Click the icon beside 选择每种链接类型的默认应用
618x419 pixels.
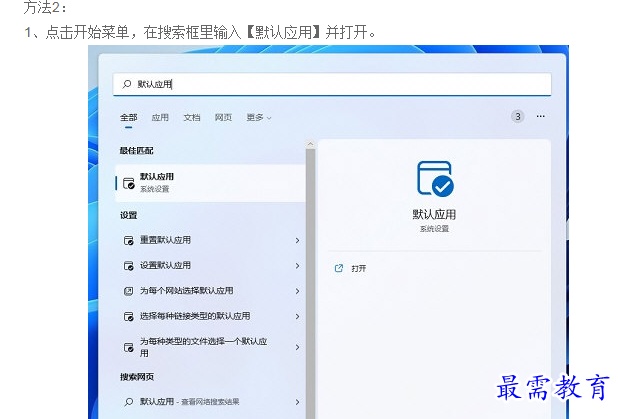pos(128,316)
